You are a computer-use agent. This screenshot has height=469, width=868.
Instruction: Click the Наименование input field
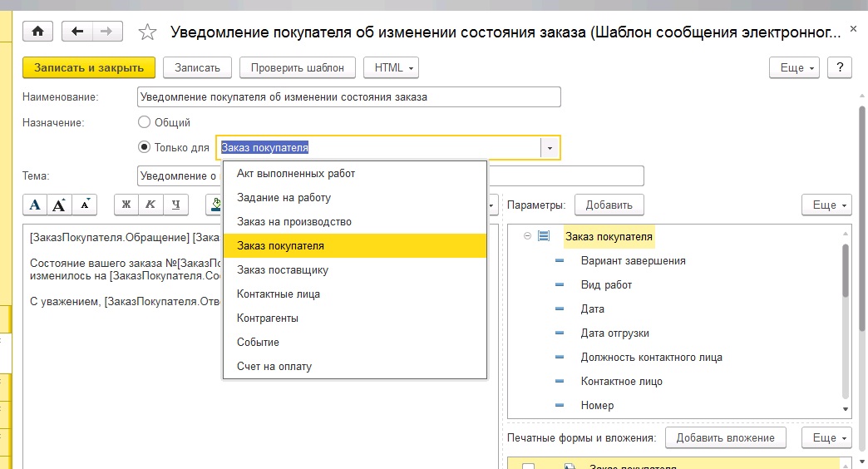point(348,97)
